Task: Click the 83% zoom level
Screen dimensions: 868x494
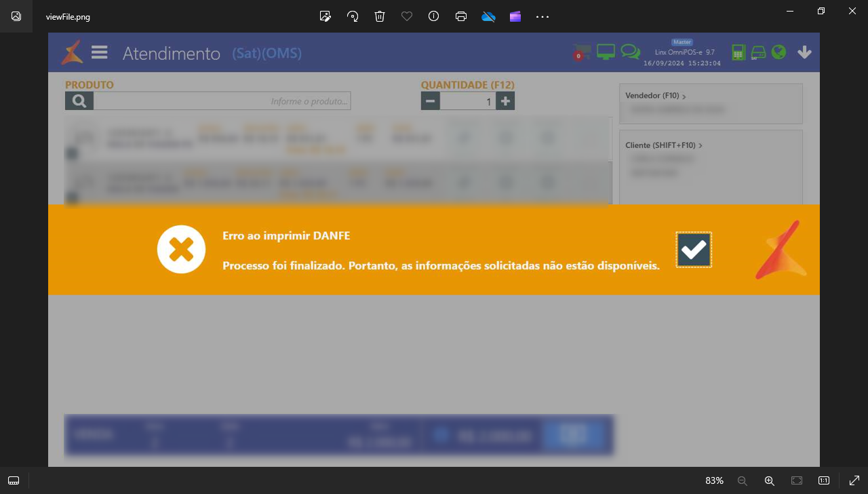Action: pos(714,480)
